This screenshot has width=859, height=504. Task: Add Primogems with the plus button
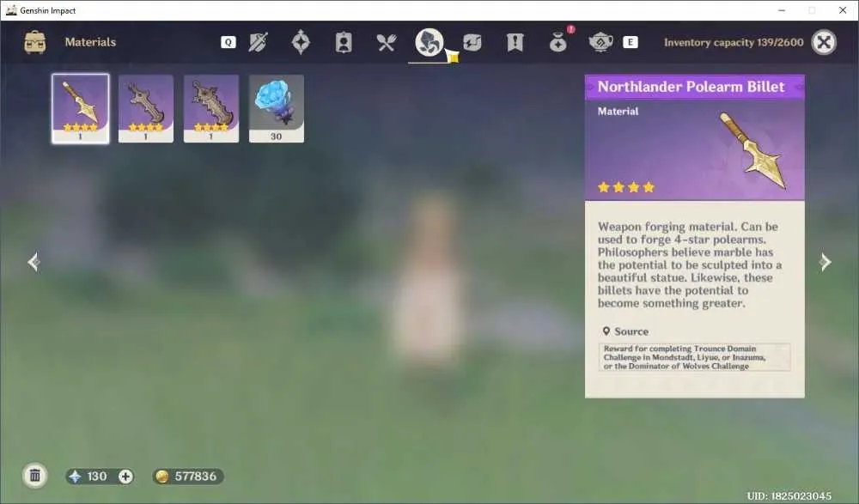(125, 477)
